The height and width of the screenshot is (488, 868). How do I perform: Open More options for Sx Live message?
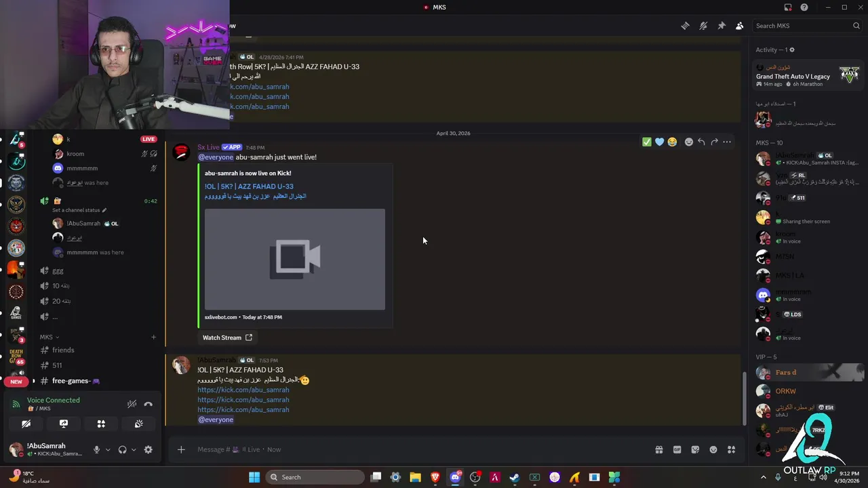pos(727,142)
